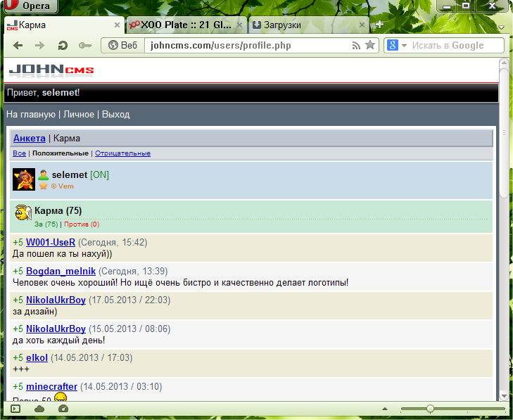Maximize the Opera window

[466, 6]
